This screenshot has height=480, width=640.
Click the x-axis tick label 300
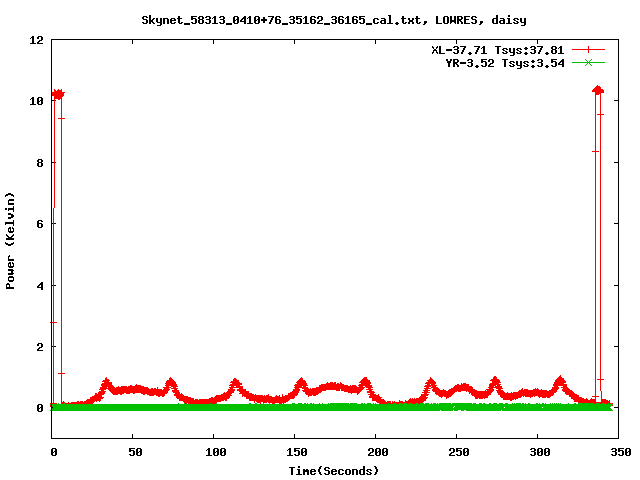(x=540, y=452)
